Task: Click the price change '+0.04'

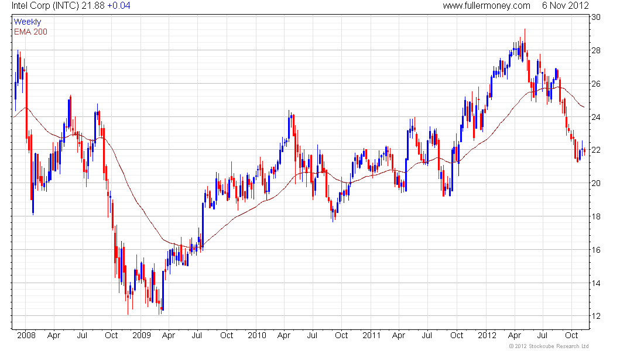Action: 119,6
